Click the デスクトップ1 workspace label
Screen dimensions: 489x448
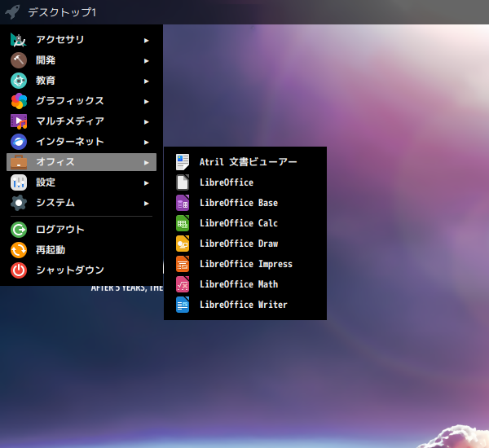(62, 12)
